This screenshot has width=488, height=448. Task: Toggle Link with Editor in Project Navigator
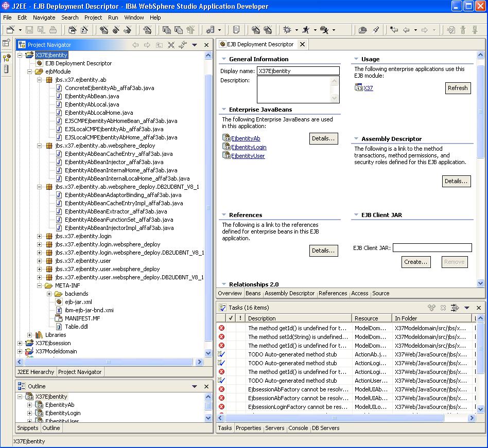coord(183,45)
